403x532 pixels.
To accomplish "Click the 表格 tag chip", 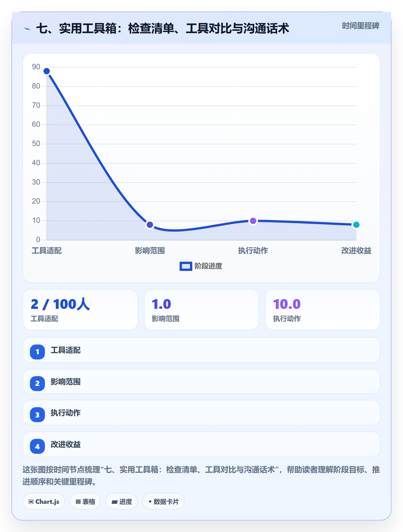I will [85, 502].
